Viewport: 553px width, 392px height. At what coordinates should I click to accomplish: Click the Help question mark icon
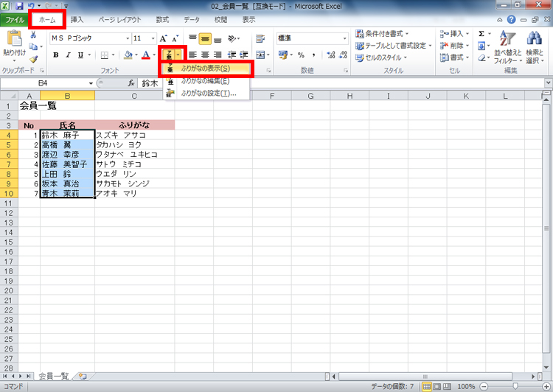pyautogui.click(x=512, y=20)
